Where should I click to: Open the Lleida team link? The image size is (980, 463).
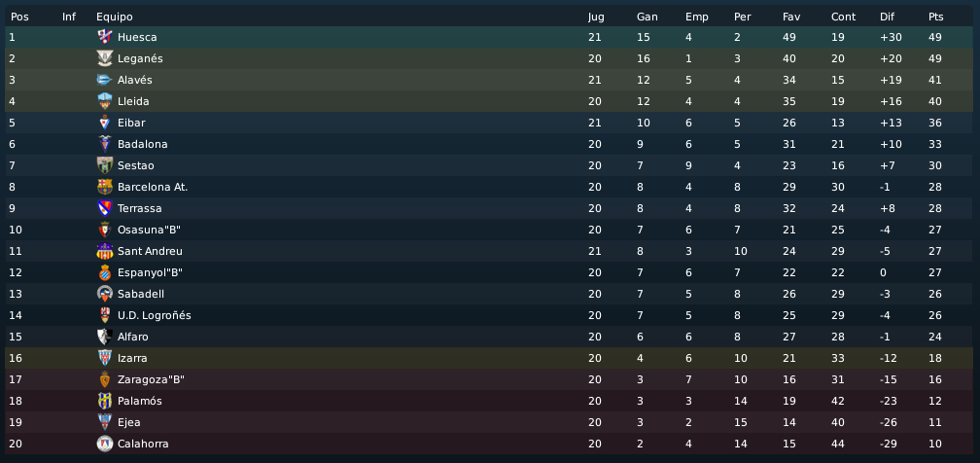133,101
